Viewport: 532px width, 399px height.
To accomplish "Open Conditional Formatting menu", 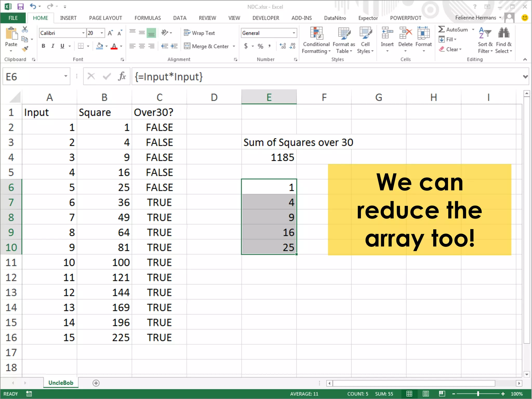I will coord(316,40).
